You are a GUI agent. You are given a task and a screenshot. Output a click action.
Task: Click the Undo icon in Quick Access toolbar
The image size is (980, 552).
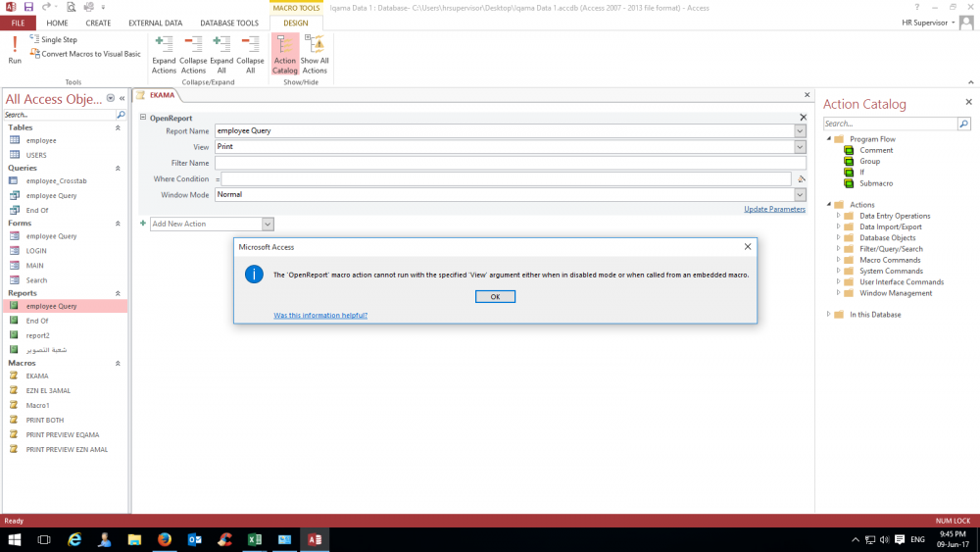pos(46,7)
